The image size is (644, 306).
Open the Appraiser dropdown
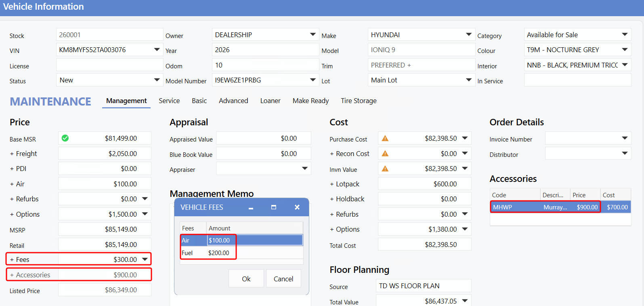click(x=305, y=169)
